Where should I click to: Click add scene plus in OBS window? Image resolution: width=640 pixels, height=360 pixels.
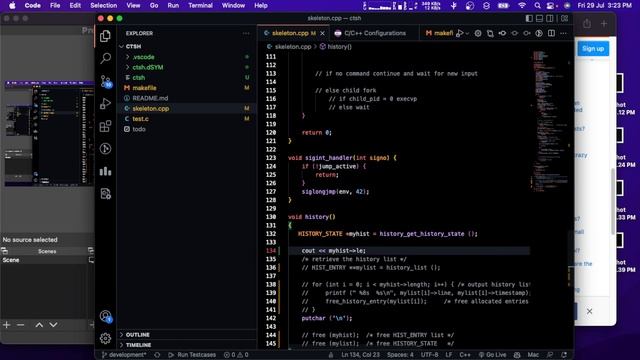tap(7, 325)
